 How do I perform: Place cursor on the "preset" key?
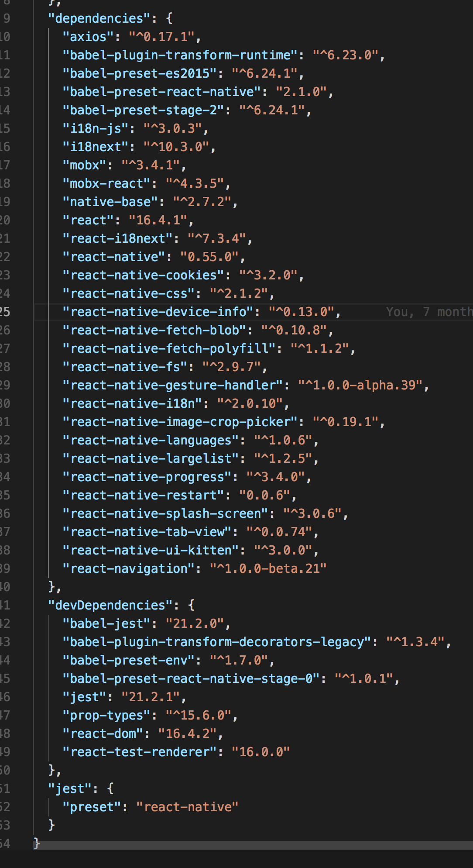(x=92, y=807)
